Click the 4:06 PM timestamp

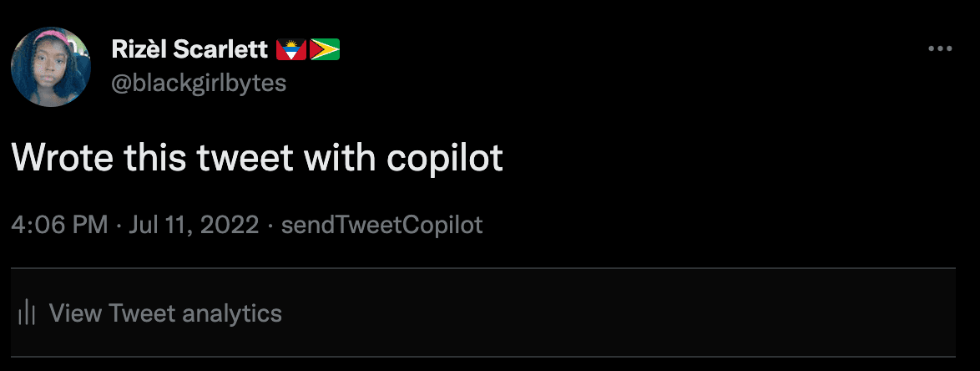59,225
